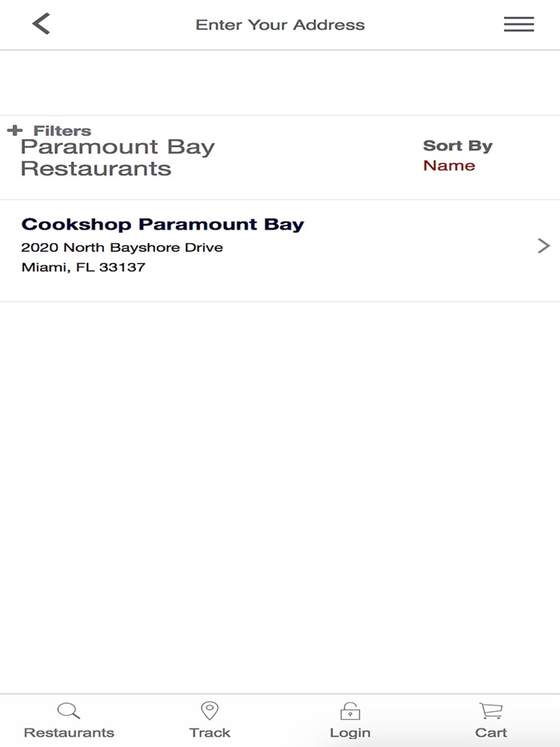Open the hamburger menu
The image size is (560, 747).
tap(518, 24)
